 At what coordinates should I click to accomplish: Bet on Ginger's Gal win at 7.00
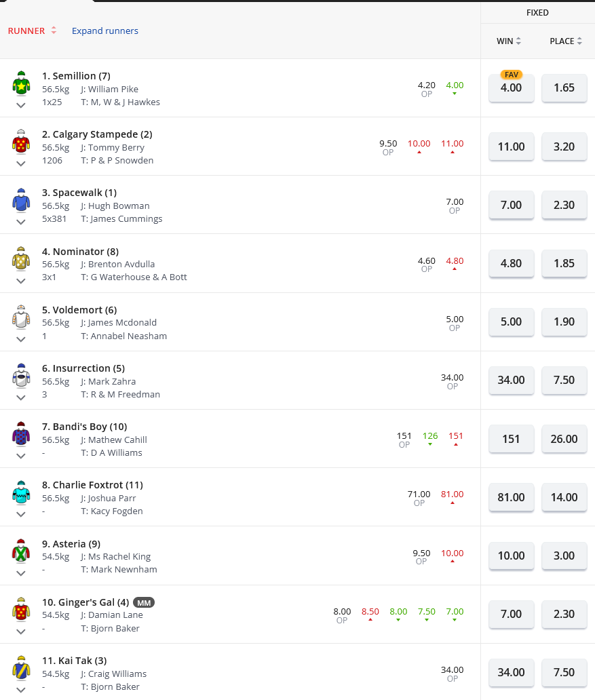click(511, 614)
